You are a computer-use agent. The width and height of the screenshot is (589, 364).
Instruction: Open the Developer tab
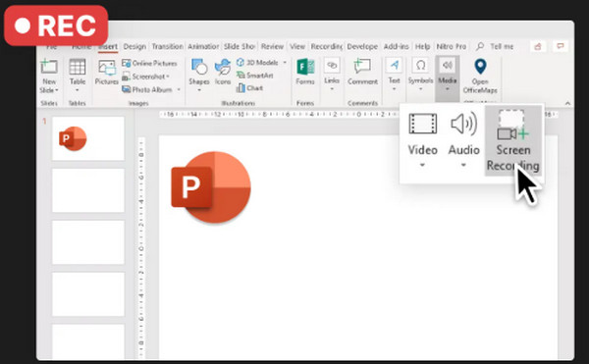(x=362, y=46)
